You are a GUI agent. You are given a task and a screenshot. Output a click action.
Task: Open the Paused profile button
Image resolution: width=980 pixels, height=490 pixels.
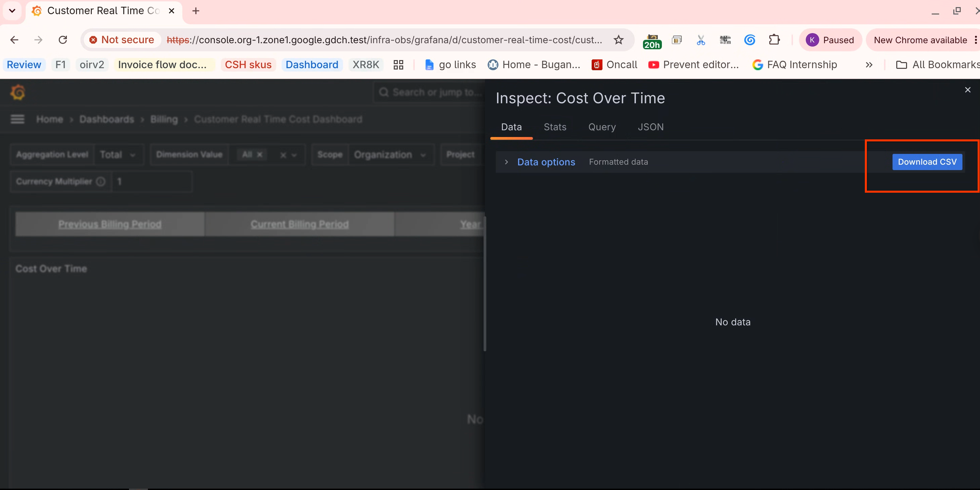pos(830,40)
